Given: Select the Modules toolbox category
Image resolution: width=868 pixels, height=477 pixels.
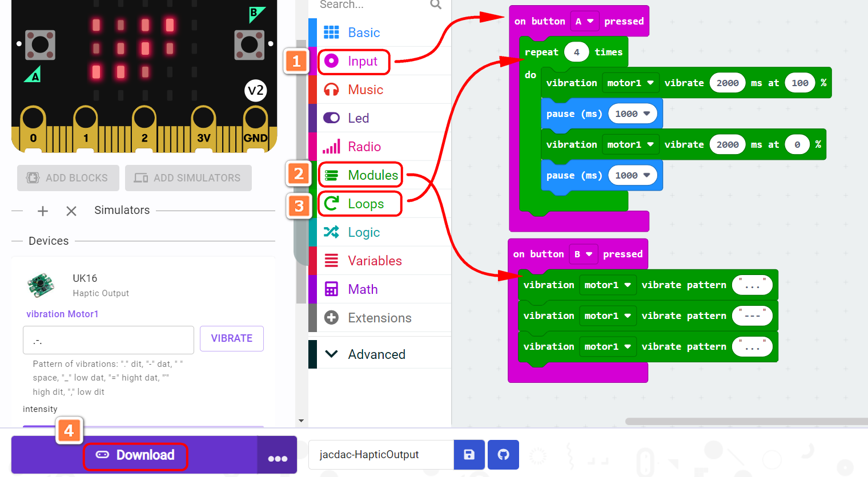Looking at the screenshot, I should click(372, 175).
